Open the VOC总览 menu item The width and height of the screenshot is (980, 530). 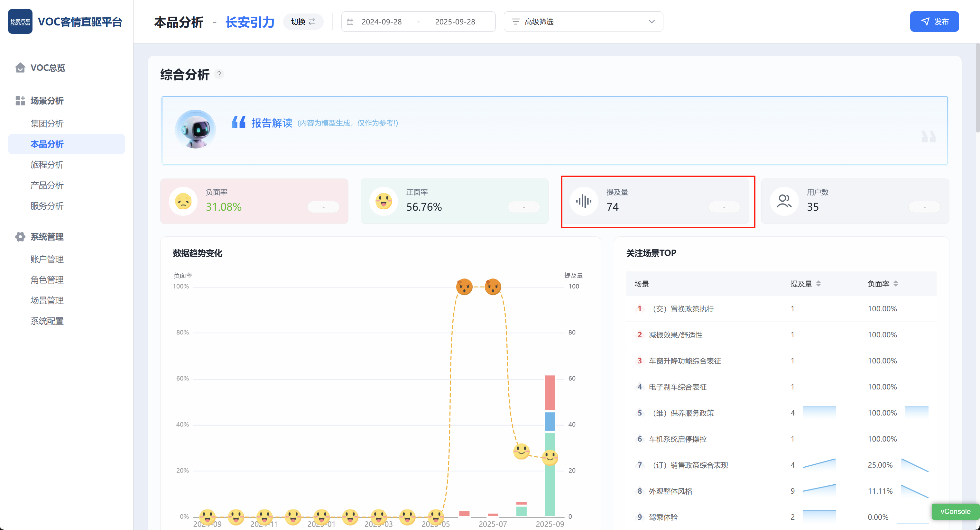point(48,68)
